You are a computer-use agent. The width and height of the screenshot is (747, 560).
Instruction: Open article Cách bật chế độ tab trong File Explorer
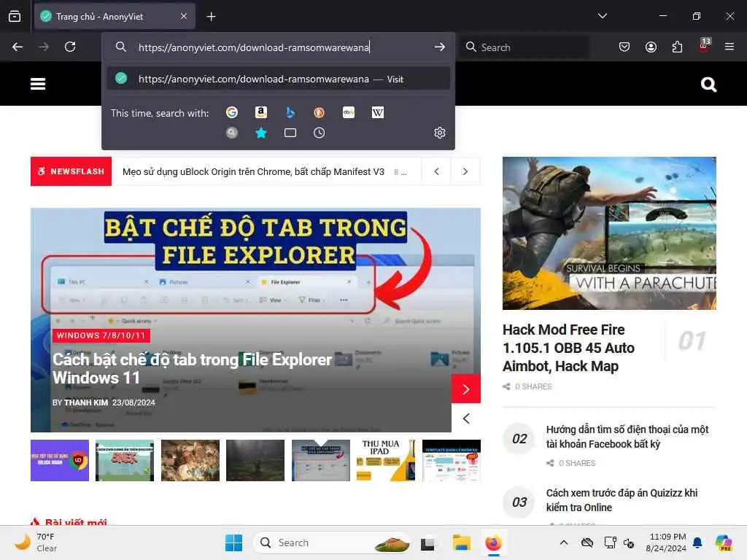192,368
